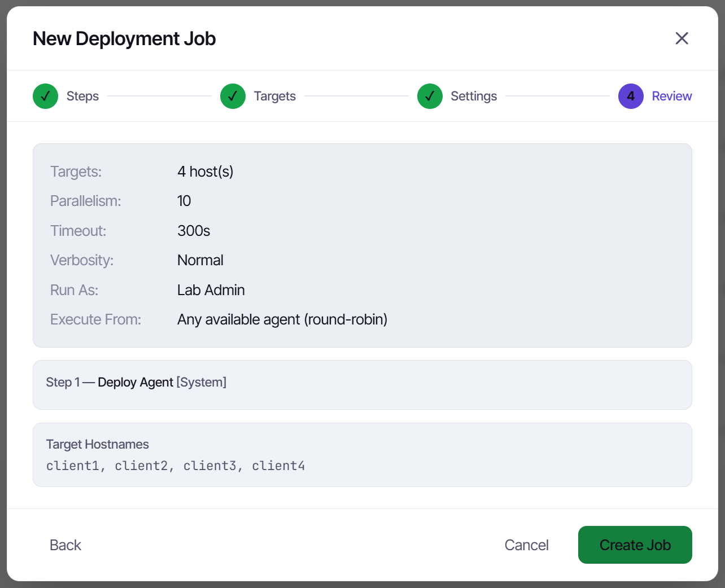Screen dimensions: 725x588
Task: Click the 'Target Hostnames' heading
Action: tap(98, 444)
